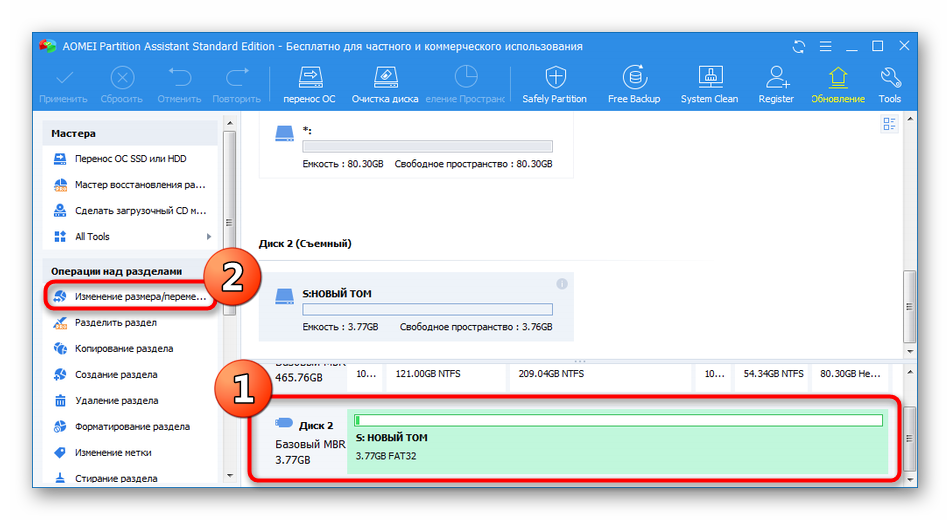The height and width of the screenshot is (520, 950).
Task: Click the info icon on S:НОВЫЙ ТОМ card
Action: pos(562,284)
